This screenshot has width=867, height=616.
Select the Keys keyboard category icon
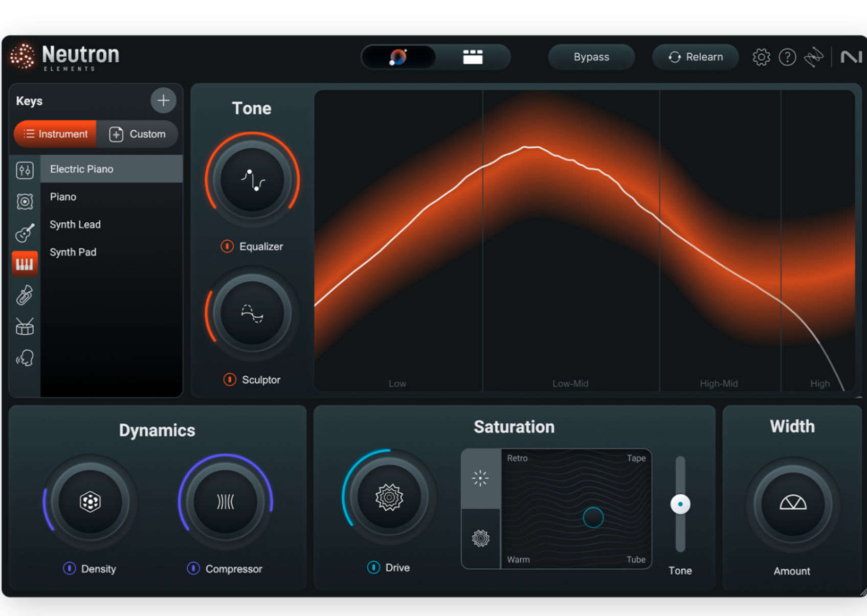coord(25,264)
